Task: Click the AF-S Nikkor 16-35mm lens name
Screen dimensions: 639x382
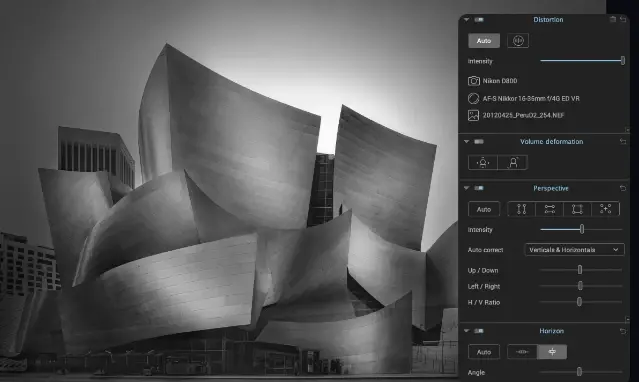Action: point(531,98)
